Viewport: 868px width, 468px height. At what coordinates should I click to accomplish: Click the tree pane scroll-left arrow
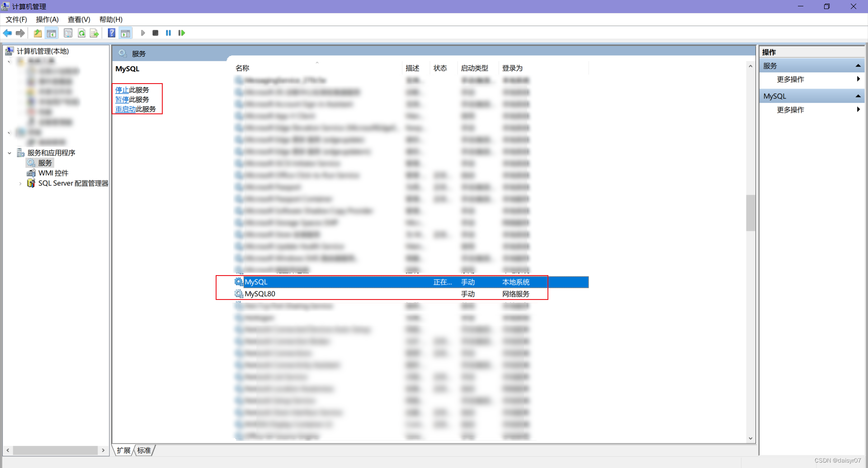coord(8,450)
